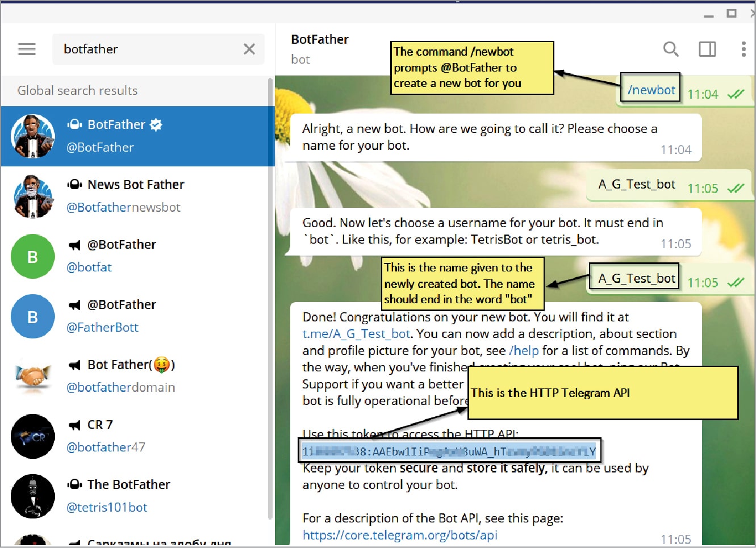Clear the botfather search query with the X

(249, 49)
